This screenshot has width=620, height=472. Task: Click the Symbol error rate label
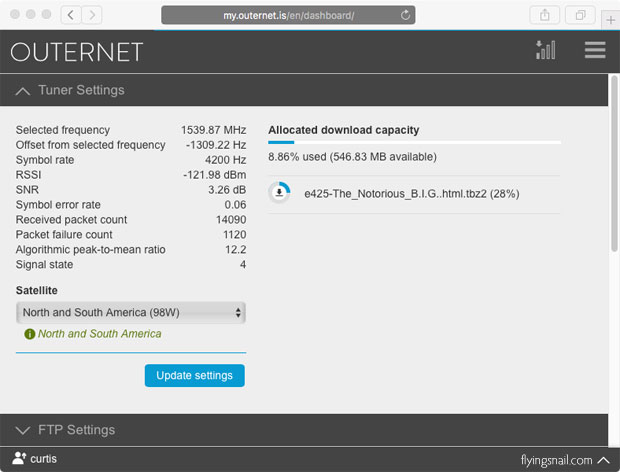point(58,205)
